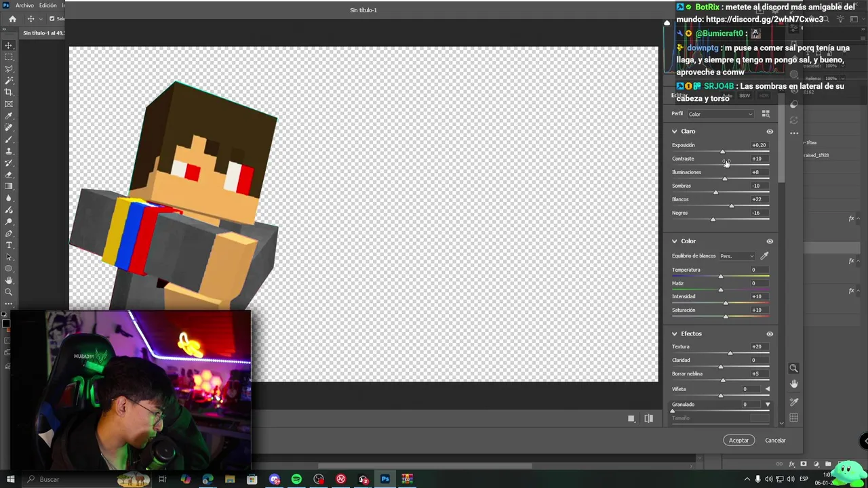Select the Type tool
The image size is (868, 488).
coord(9,245)
